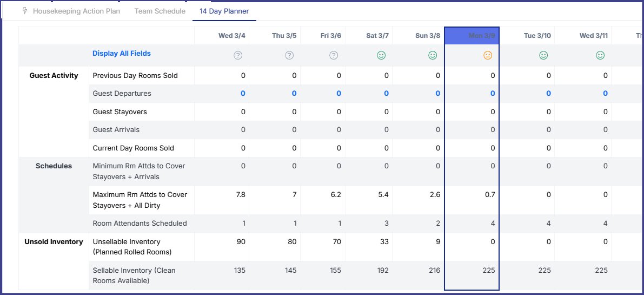Select the 14 Day Planner tab
This screenshot has height=295, width=644.
coord(224,11)
